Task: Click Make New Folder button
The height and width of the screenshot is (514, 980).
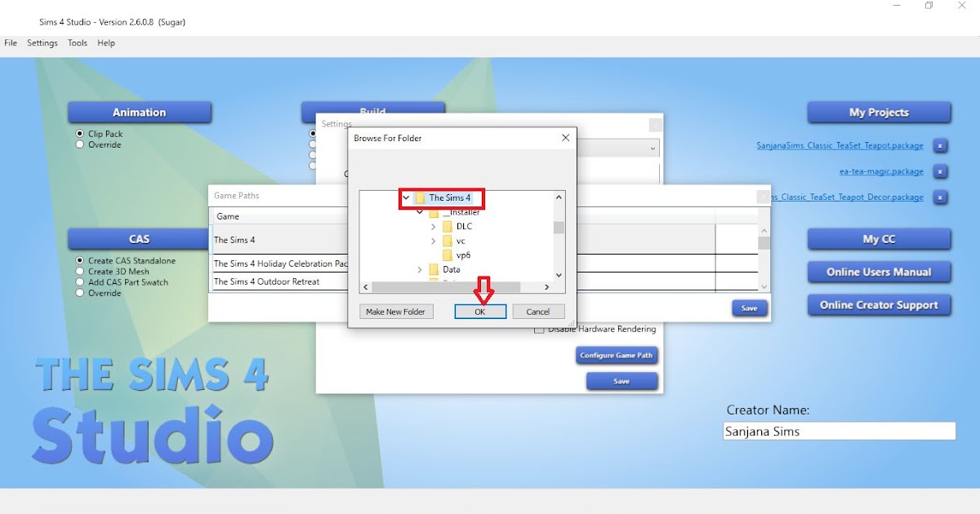Action: coord(395,312)
